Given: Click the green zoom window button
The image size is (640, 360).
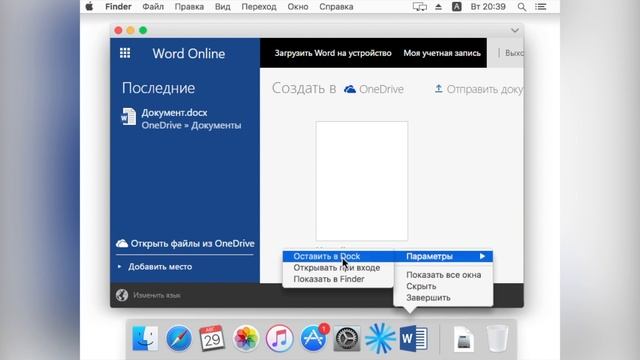Looking at the screenshot, I should pyautogui.click(x=143, y=30).
